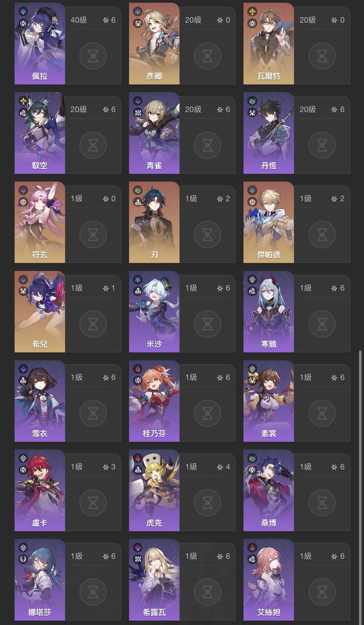Click the empty light cone slot beside 彥卿
This screenshot has width=364, height=625.
207,56
